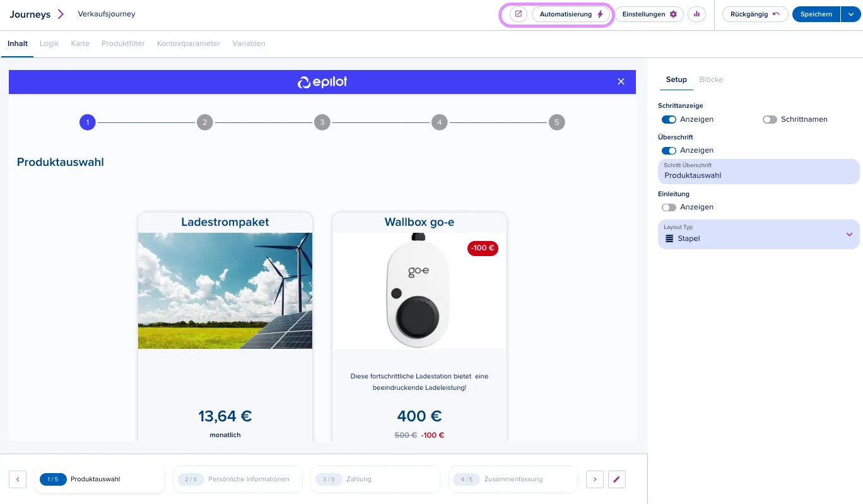
Task: Enable the Schrittnamen toggle
Action: tap(770, 119)
